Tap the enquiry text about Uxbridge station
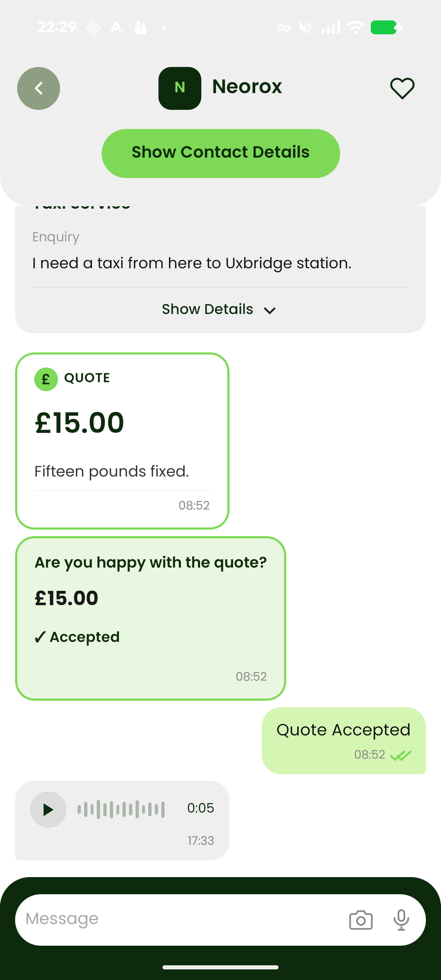 coord(192,263)
